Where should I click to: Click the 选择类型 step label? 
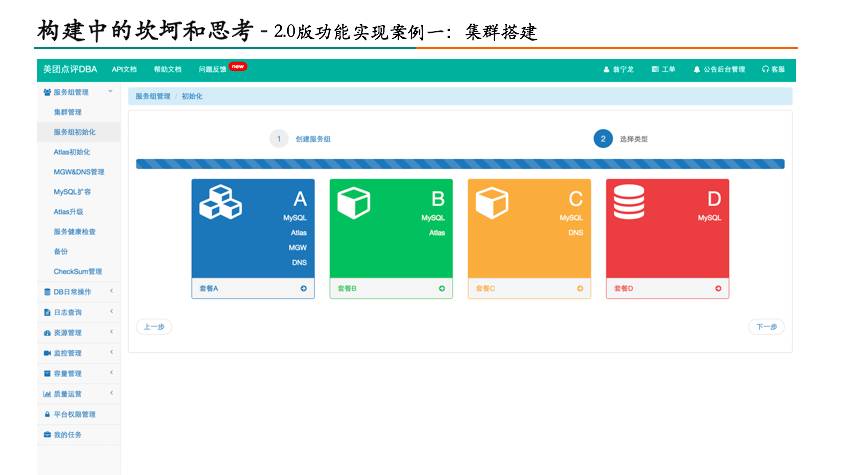(x=634, y=139)
